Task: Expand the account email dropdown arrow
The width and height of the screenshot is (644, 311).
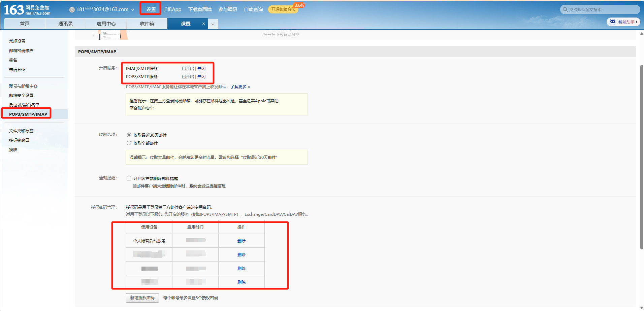Action: pos(133,10)
